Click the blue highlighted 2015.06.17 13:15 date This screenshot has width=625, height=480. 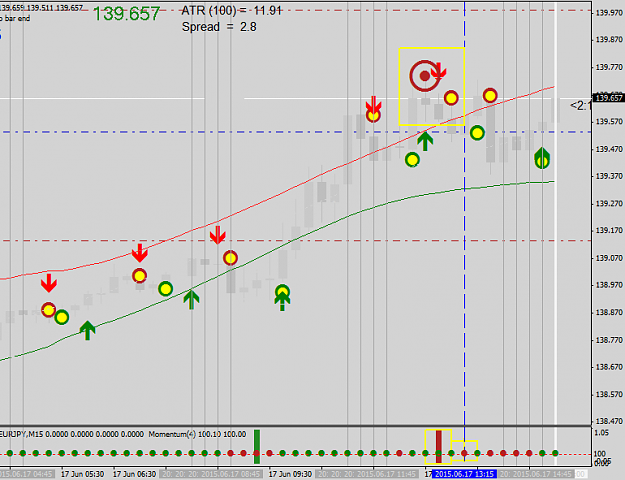click(x=464, y=474)
